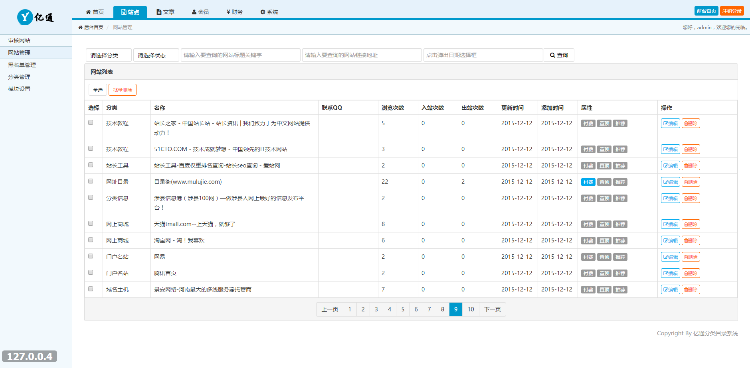
Task: Click the orange-outlined batch button above table
Action: tap(122, 89)
